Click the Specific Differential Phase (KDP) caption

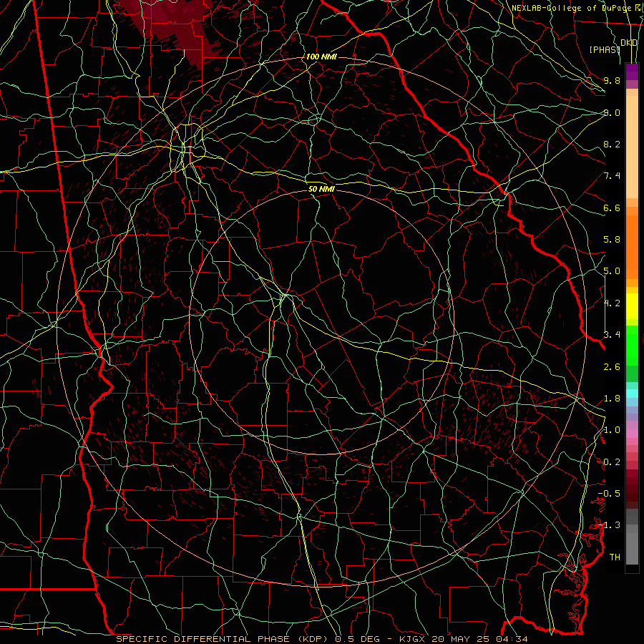[x=224, y=639]
